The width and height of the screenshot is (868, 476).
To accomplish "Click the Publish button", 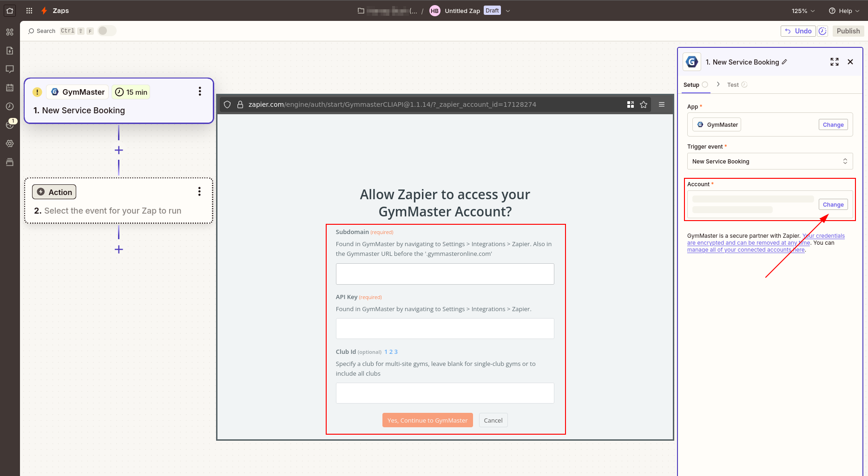I will coord(848,31).
